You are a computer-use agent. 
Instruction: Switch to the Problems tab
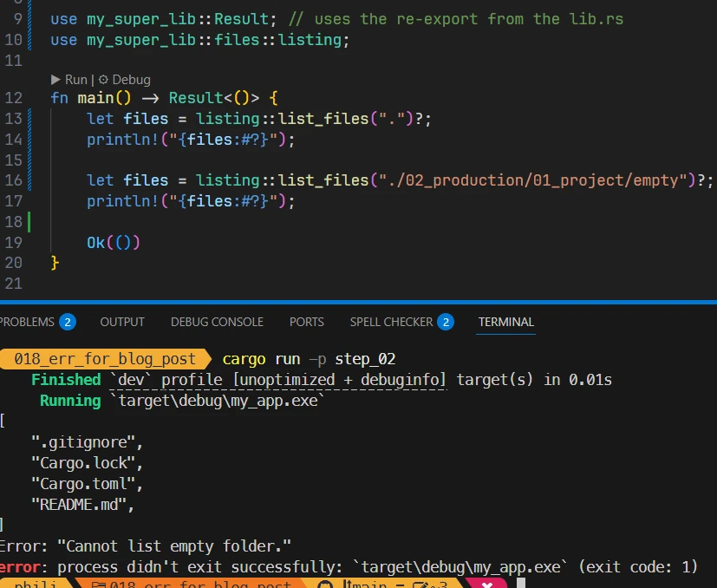click(26, 322)
